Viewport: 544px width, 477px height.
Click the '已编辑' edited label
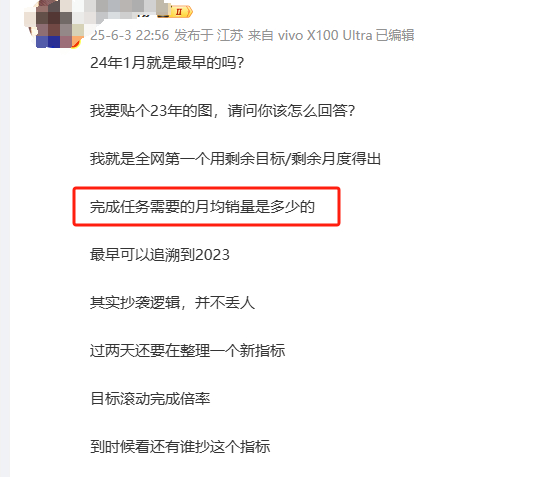pyautogui.click(x=395, y=35)
